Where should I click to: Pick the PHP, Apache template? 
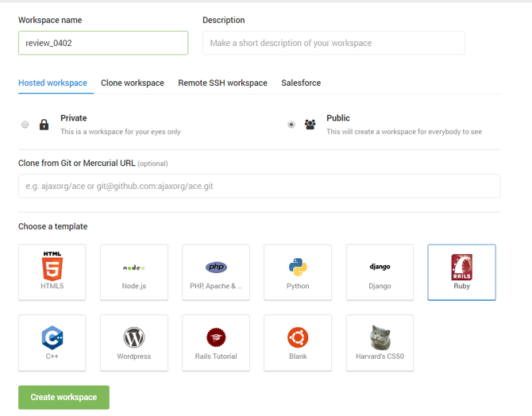click(216, 272)
